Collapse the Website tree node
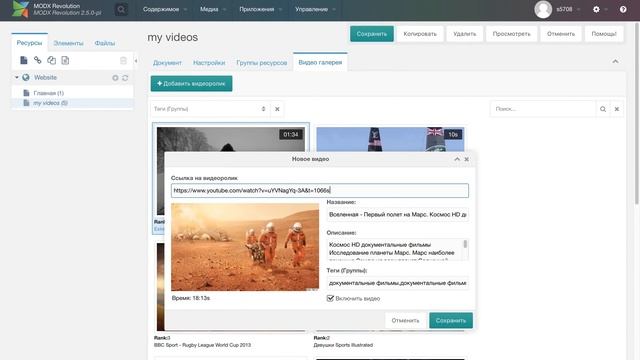The width and height of the screenshot is (640, 360). coord(17,77)
